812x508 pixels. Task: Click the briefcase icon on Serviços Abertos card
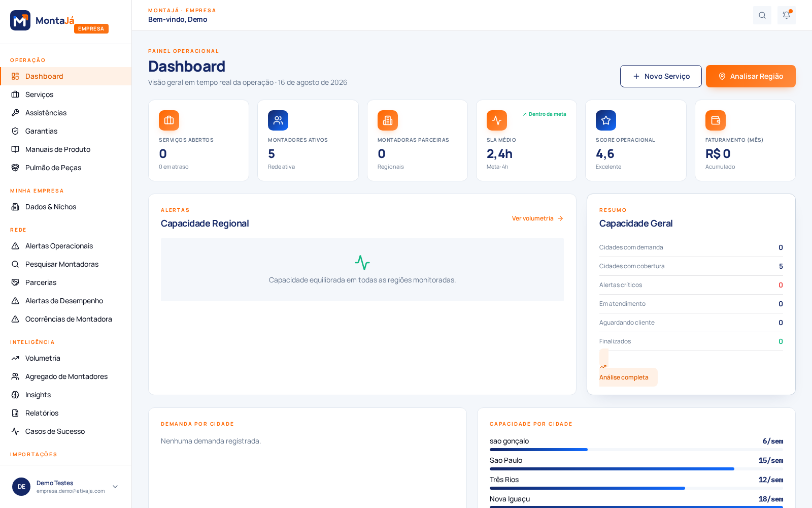[x=169, y=120]
